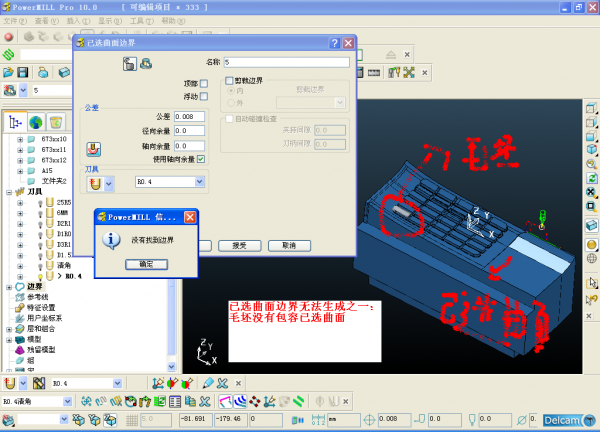Click the toolpath settings table icon
This screenshot has width=600, height=432.
(x=175, y=401)
